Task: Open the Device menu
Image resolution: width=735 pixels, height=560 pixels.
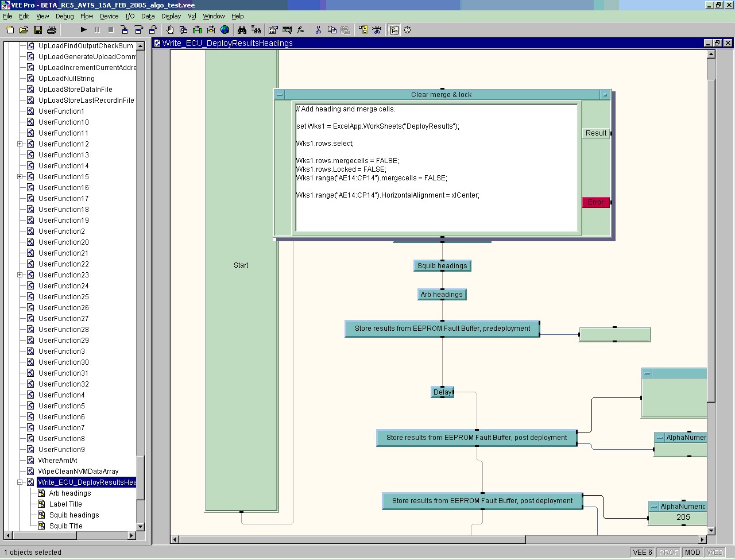Action: pos(109,16)
